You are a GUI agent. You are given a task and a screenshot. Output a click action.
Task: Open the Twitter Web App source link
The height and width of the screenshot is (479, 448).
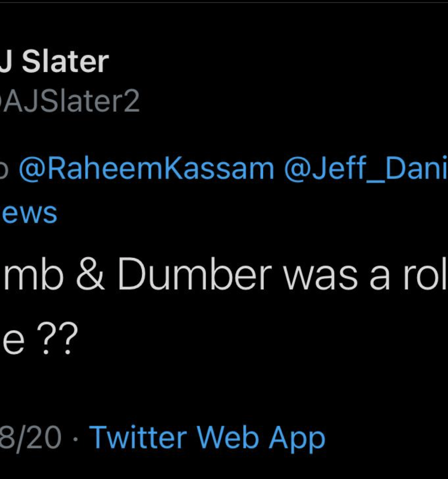pyautogui.click(x=207, y=438)
